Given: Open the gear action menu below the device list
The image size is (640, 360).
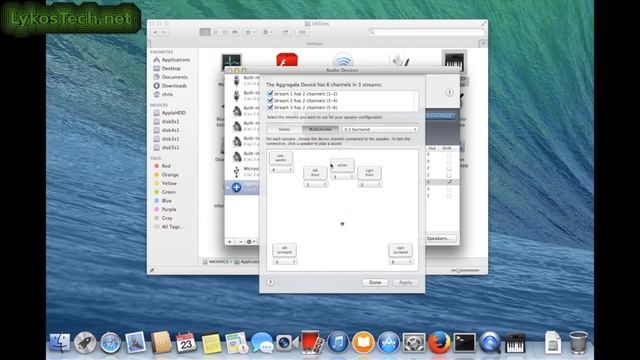Looking at the screenshot, I should [251, 242].
